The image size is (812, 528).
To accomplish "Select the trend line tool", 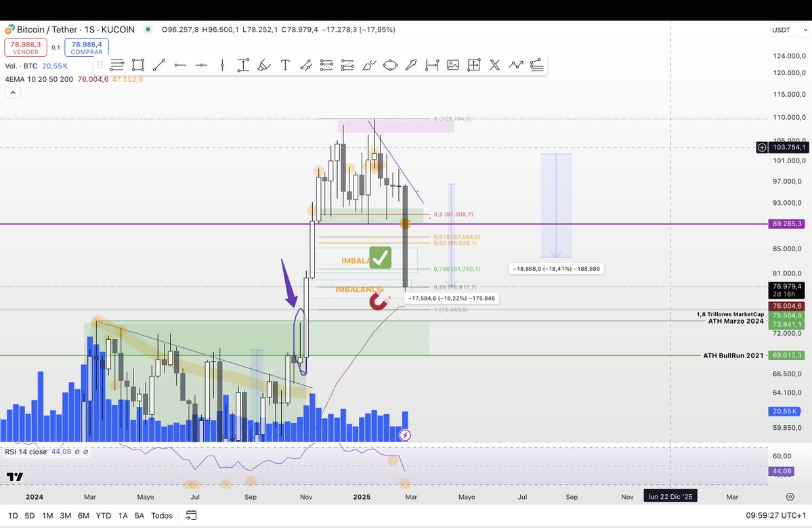I will (x=159, y=65).
